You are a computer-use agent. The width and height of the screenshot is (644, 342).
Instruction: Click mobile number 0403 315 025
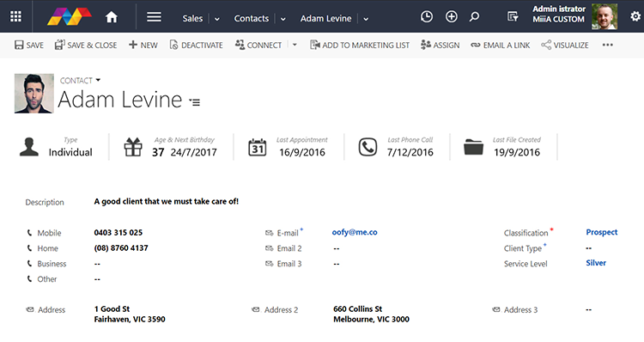tap(118, 233)
